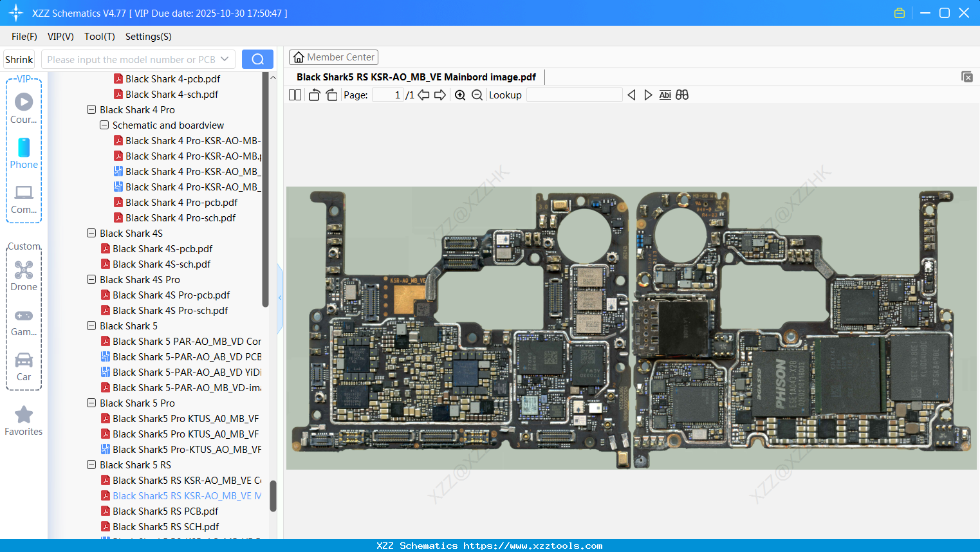Select the two-page view icon on the PDF toolbar
This screenshot has width=980, height=552.
tap(295, 95)
